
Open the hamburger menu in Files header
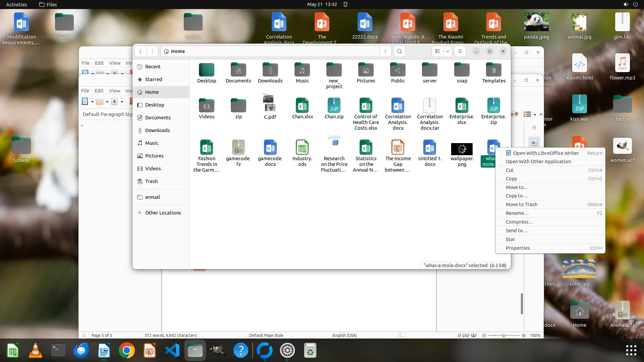(460, 51)
